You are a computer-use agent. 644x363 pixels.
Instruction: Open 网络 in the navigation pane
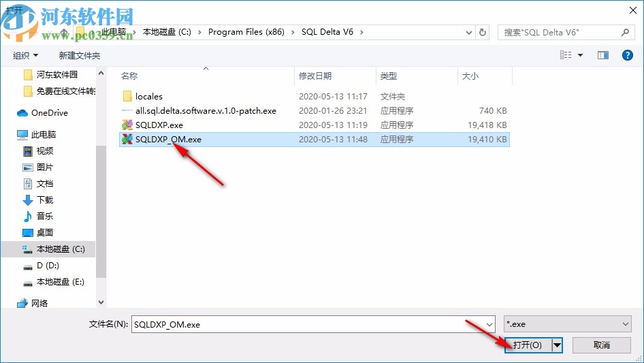(33, 303)
